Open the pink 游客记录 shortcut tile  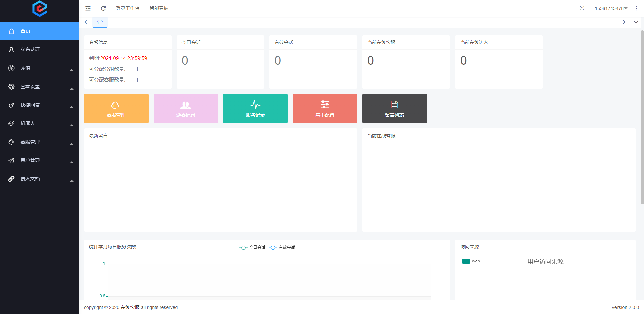pyautogui.click(x=185, y=109)
